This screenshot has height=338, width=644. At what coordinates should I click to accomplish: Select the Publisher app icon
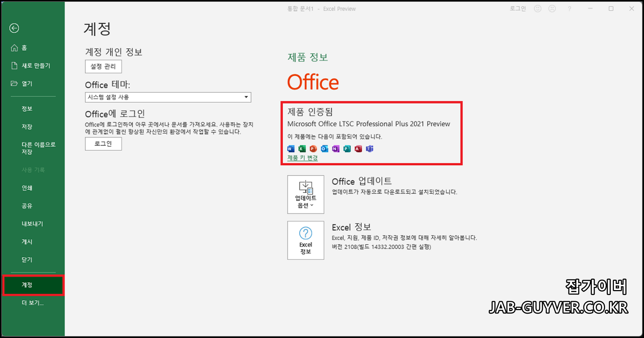[346, 149]
